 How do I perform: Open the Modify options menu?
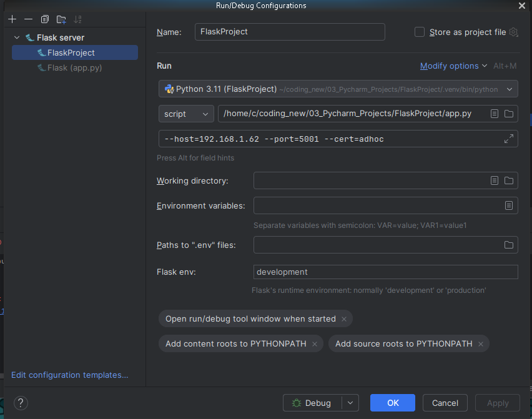coord(453,66)
